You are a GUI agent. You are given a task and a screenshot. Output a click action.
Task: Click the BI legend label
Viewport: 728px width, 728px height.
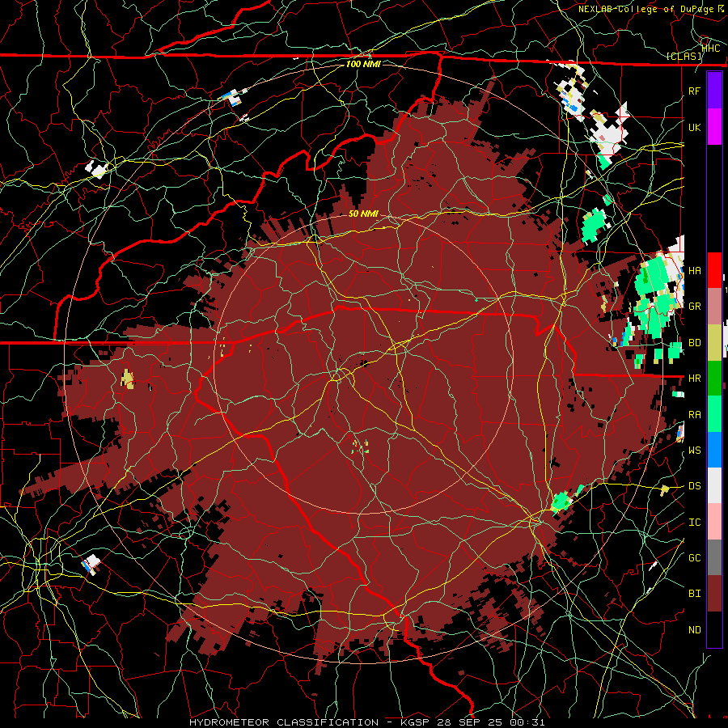(x=694, y=594)
